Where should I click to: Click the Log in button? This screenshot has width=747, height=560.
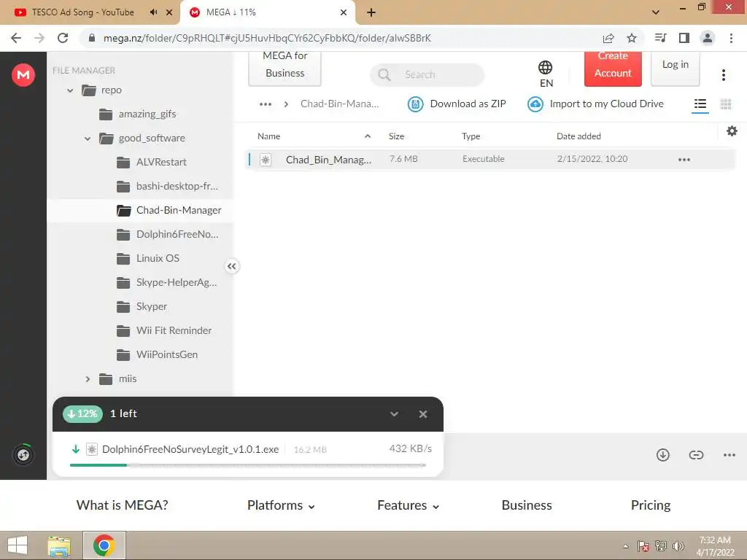click(675, 68)
